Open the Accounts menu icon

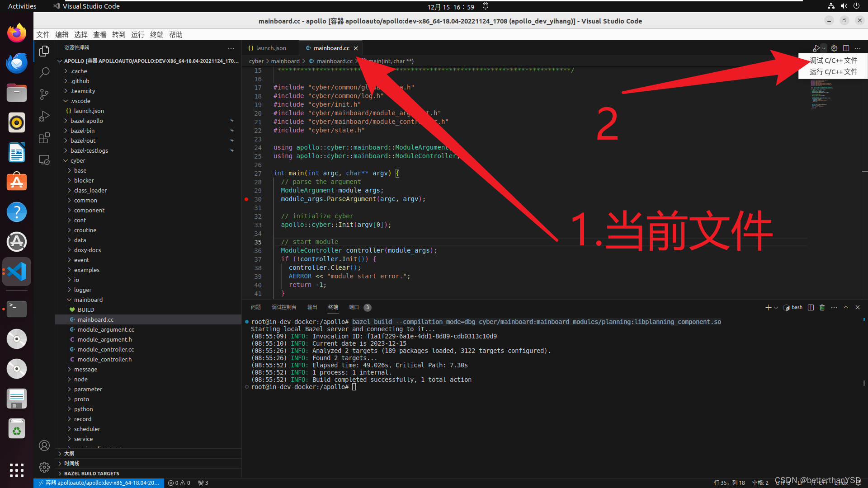point(44,446)
